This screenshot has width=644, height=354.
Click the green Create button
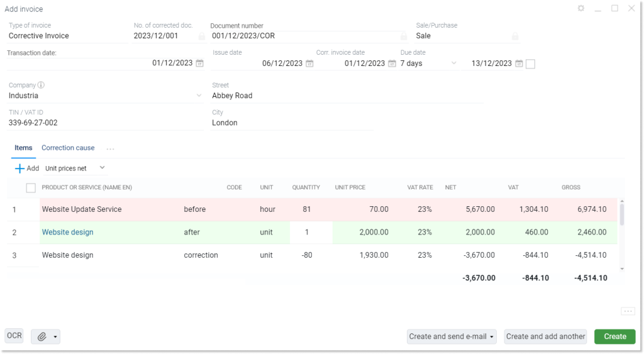(x=614, y=336)
